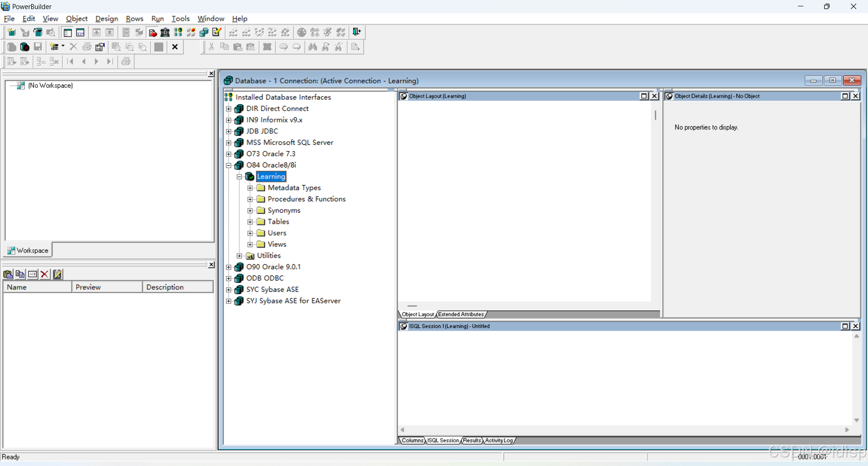
Task: Expand the Tables folder
Action: (x=250, y=222)
